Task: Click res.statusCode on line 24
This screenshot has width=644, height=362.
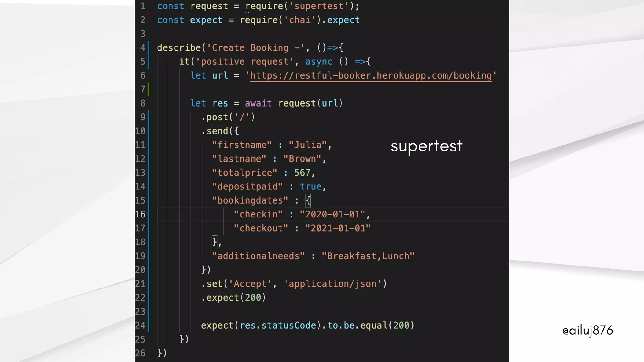Action: pos(278,326)
